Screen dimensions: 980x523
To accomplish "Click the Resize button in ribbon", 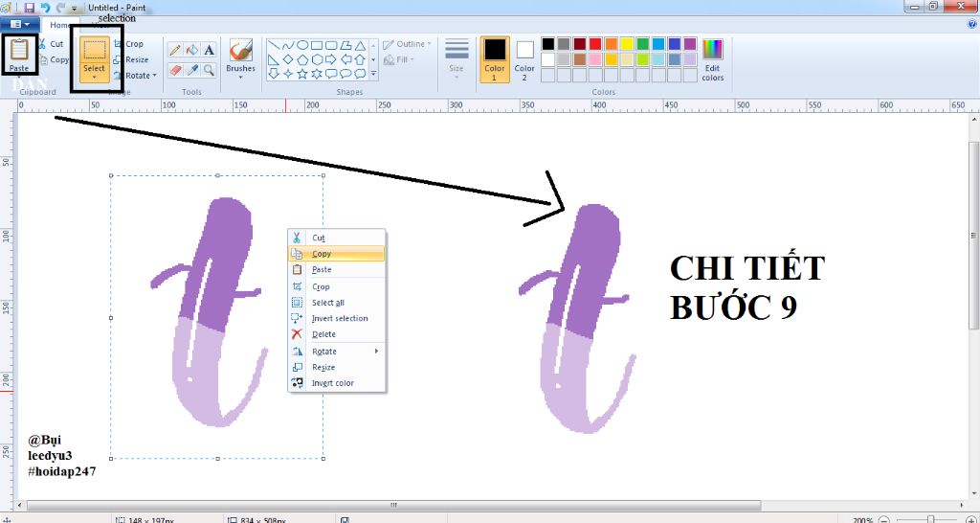I will pos(131,59).
